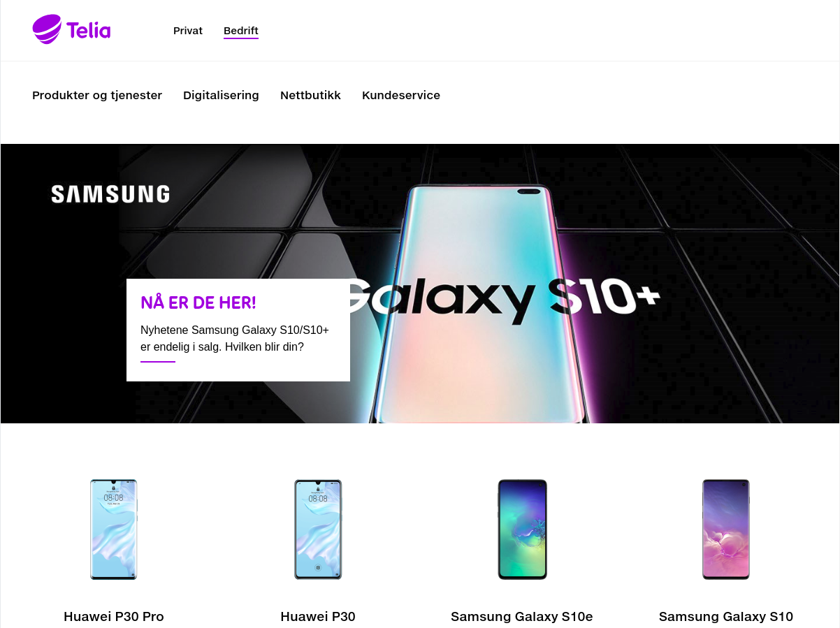Open the Digitalisering menu
The image size is (840, 628).
[x=221, y=95]
